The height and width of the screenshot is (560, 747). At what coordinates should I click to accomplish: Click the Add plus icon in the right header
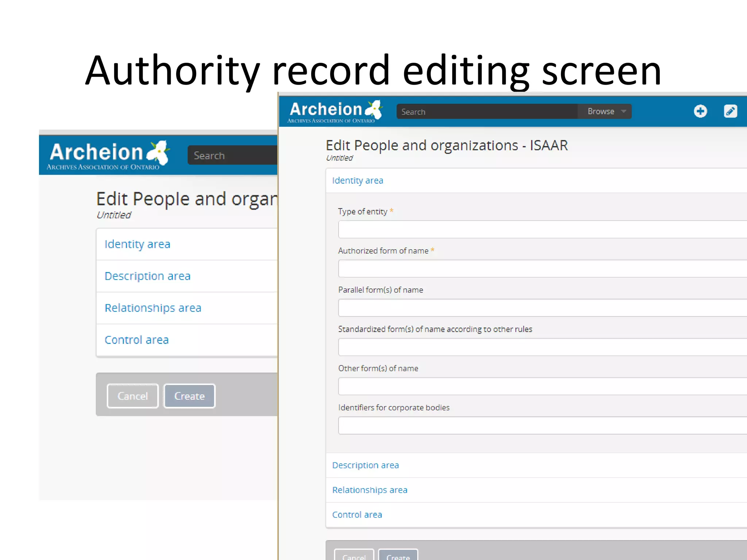point(700,111)
